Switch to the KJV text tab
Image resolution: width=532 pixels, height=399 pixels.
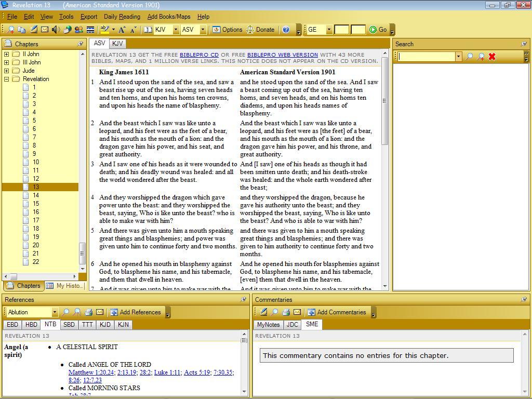(117, 44)
